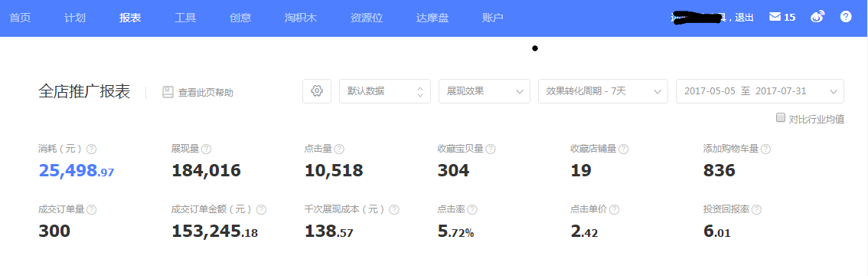Expand 效果转化周期 - 7天 dropdown
The height and width of the screenshot is (276, 868).
click(603, 91)
